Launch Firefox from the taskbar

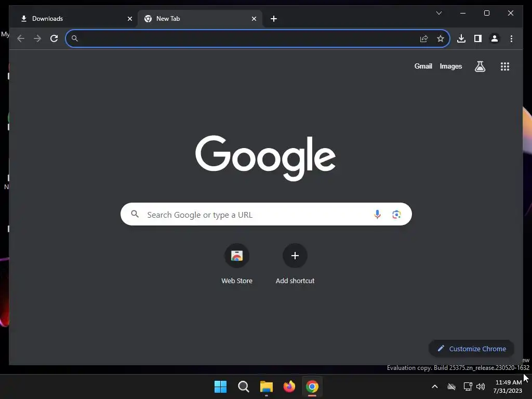pyautogui.click(x=289, y=387)
